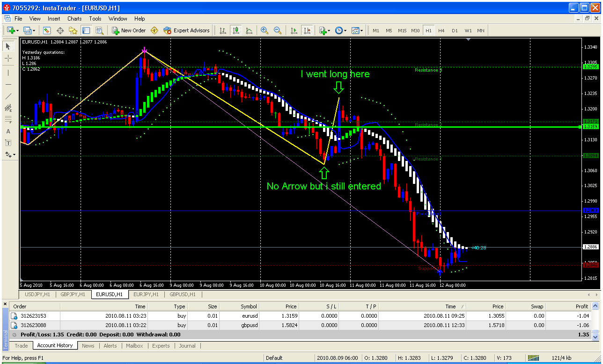This screenshot has height=364, width=603.
Task: Click the Zoom In magnifier icon
Action: click(265, 30)
